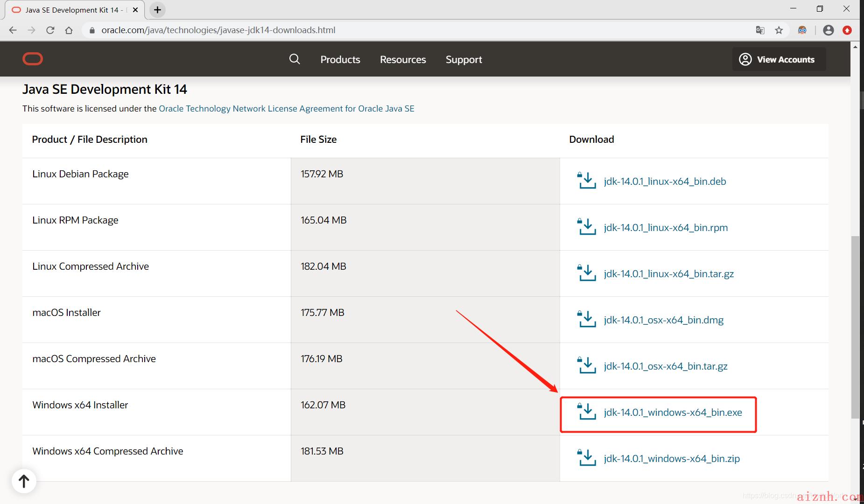Open the Oracle Technology Network License Agreement link
The image size is (864, 504).
click(287, 109)
